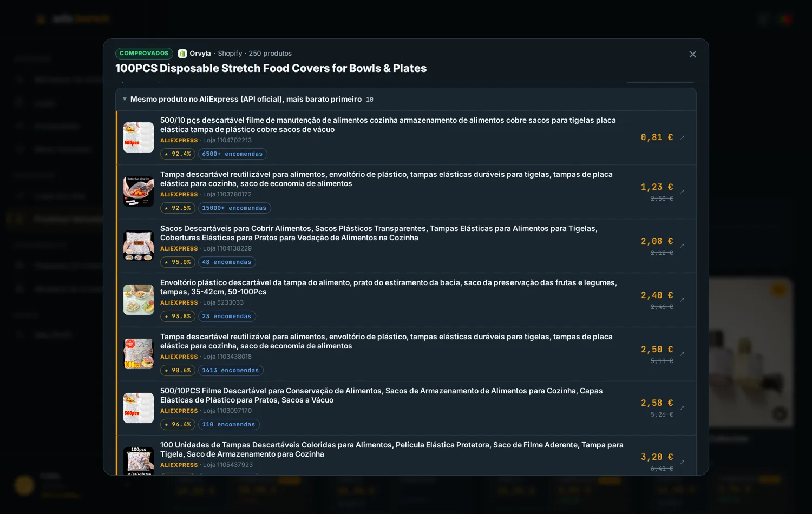Open external link for 3,20 € listing
Screen dimensions: 812x514
coord(682,462)
